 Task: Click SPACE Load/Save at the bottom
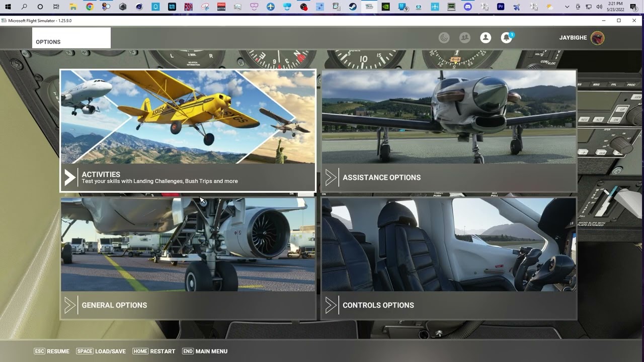pyautogui.click(x=101, y=351)
